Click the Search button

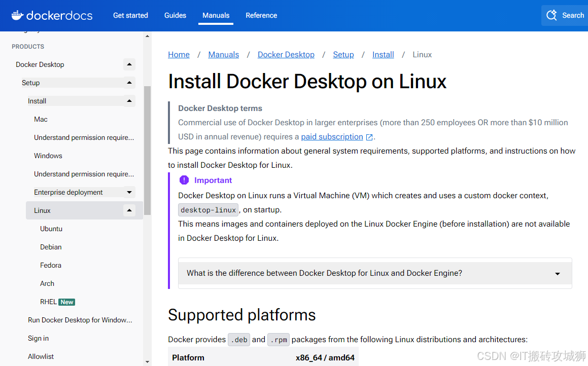coord(565,15)
